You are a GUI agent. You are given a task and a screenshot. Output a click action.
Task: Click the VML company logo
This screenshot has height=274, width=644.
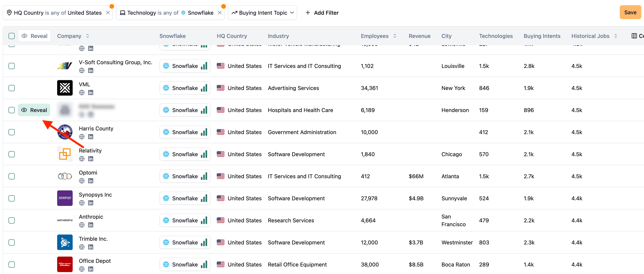(65, 88)
